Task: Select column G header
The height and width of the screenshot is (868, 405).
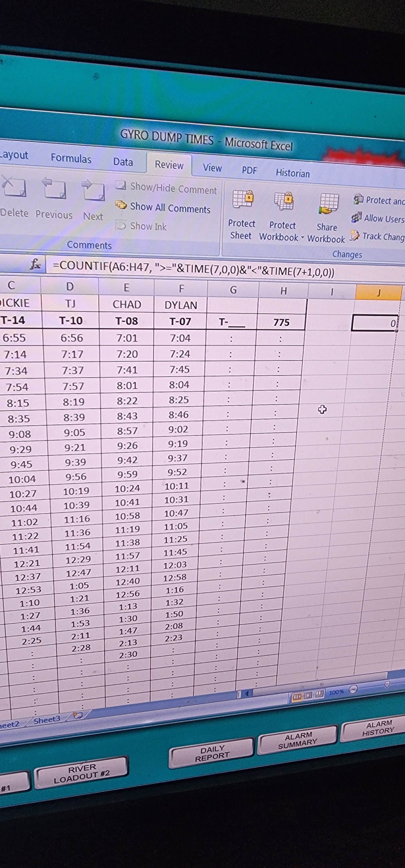Action: (233, 290)
